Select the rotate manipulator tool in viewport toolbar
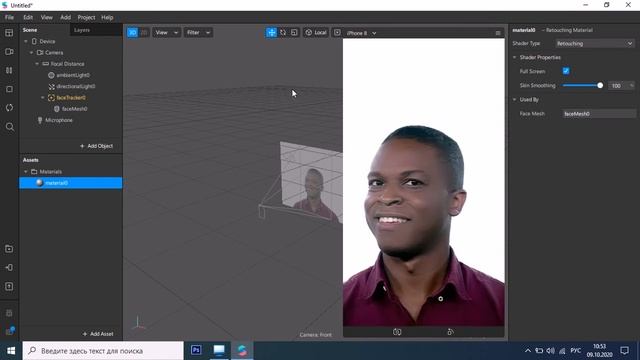The image size is (640, 360). tap(283, 33)
